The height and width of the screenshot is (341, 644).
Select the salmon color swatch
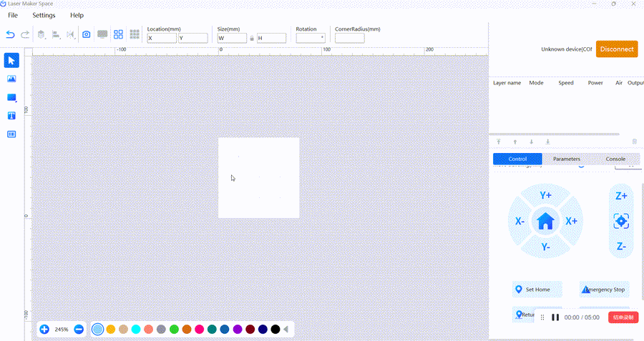pyautogui.click(x=149, y=329)
